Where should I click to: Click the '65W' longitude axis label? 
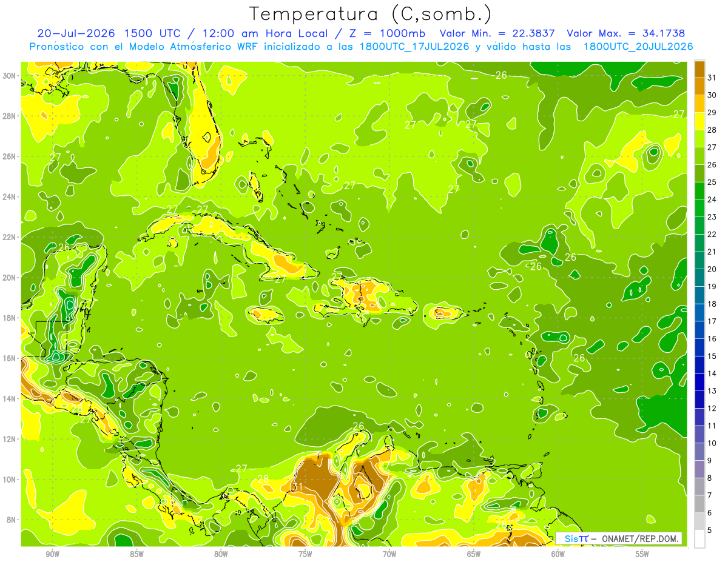pos(474,555)
